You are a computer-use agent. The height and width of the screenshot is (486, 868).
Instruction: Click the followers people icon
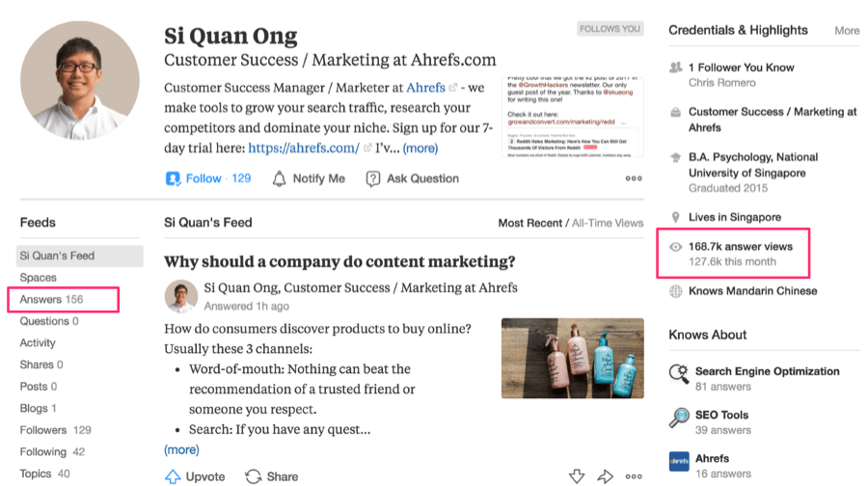675,67
